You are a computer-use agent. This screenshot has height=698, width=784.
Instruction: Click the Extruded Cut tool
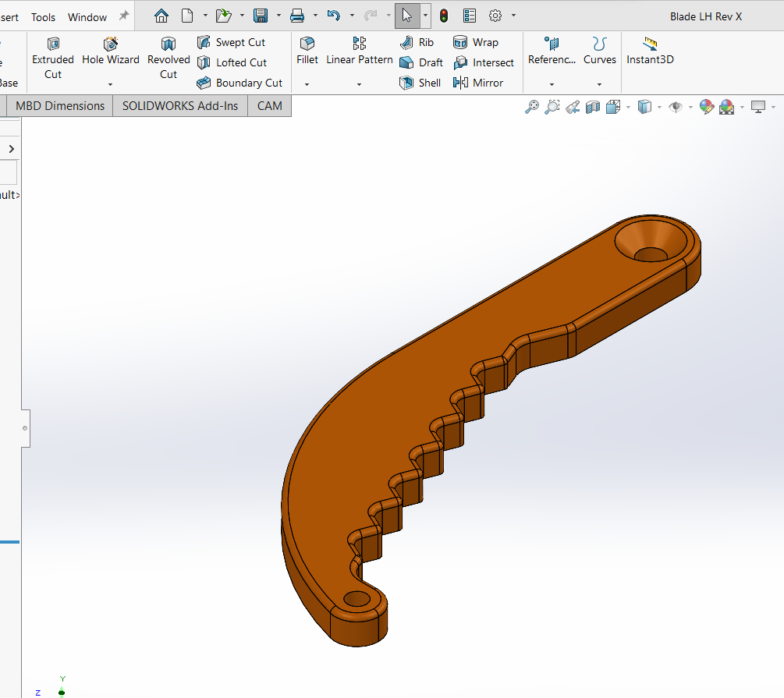coord(52,58)
